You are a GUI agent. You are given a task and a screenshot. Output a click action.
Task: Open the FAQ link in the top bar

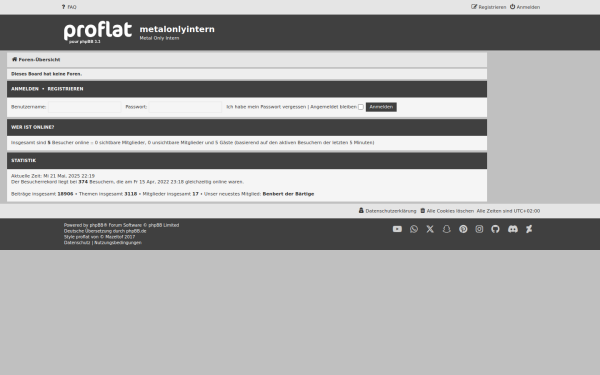(69, 7)
